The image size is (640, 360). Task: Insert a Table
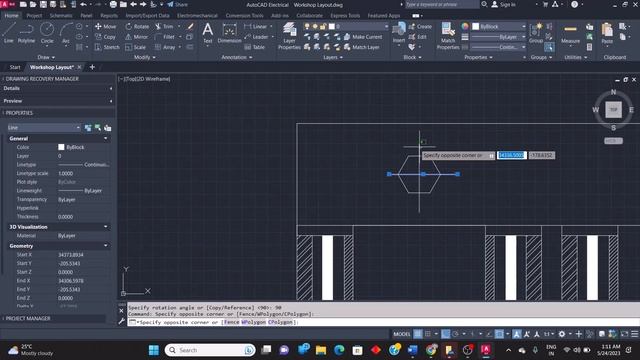click(x=255, y=47)
